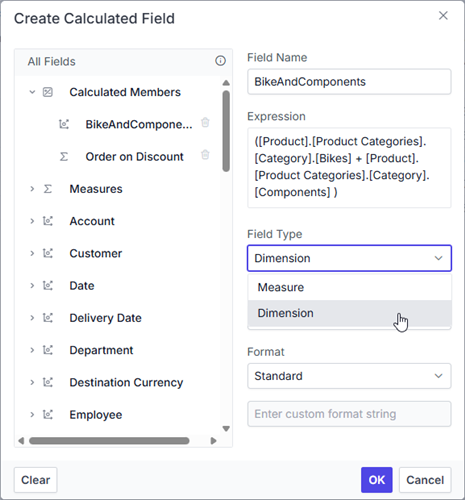Expand the Account node
The height and width of the screenshot is (500, 465).
point(32,221)
